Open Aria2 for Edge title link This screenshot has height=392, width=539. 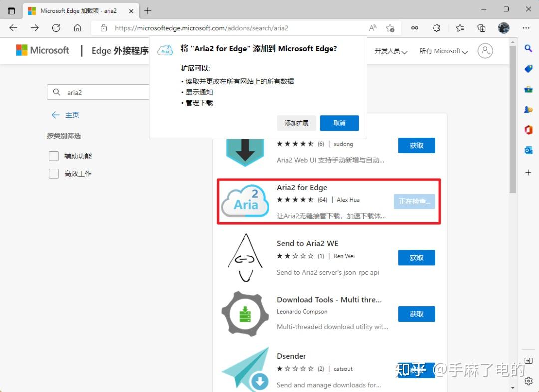click(x=302, y=187)
